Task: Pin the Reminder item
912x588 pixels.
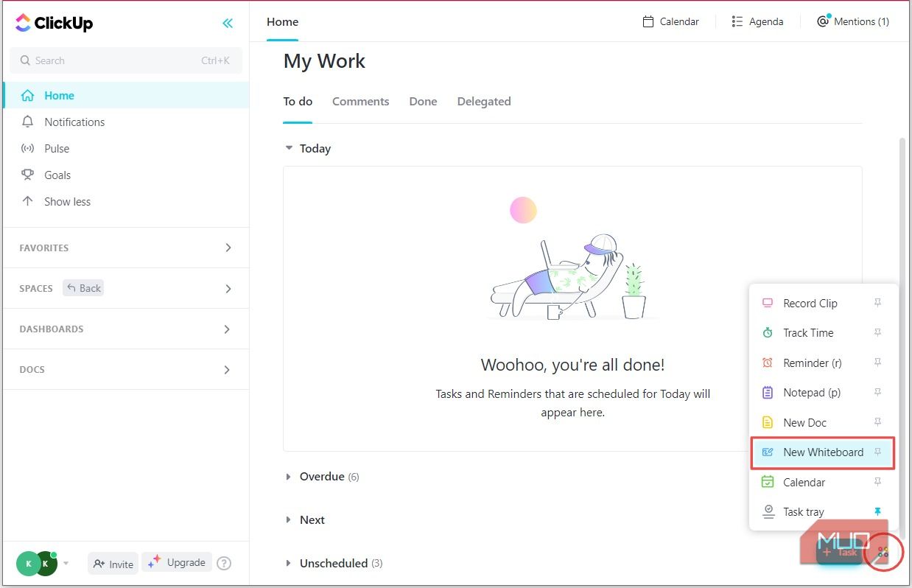Action: point(877,363)
